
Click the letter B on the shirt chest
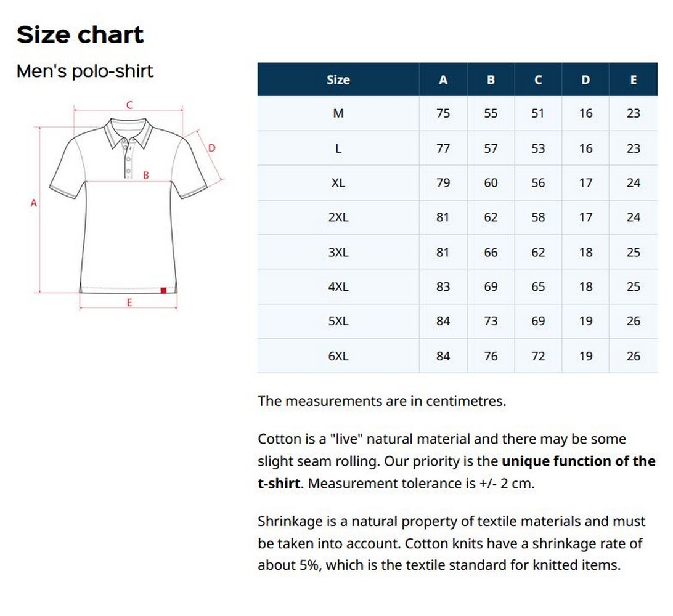pos(146,175)
